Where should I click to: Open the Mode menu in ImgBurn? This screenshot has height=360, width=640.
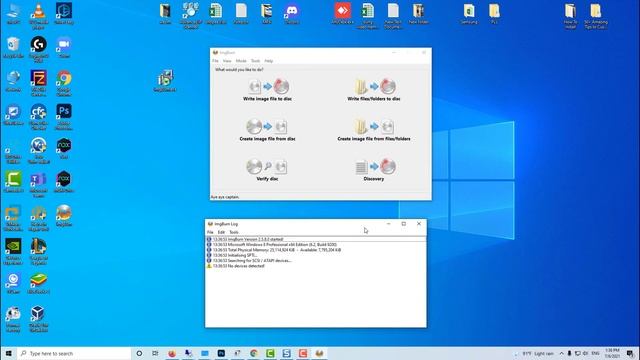(x=241, y=61)
